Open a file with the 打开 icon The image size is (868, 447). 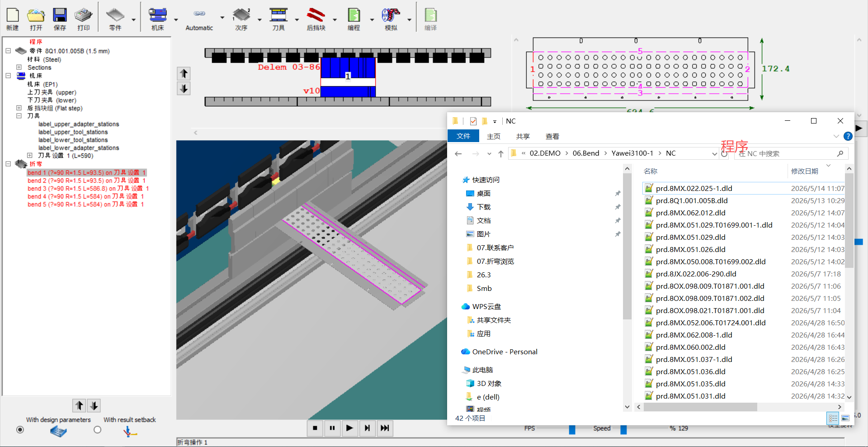(x=36, y=15)
